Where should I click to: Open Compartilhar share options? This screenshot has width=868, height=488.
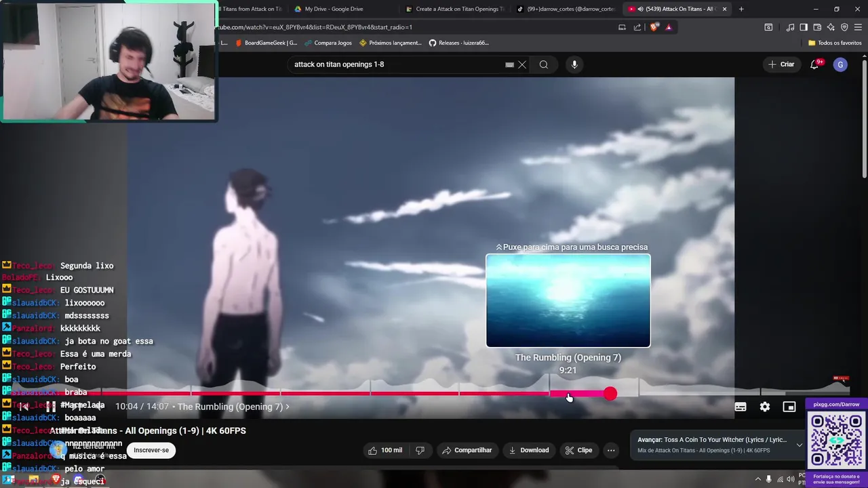467,450
